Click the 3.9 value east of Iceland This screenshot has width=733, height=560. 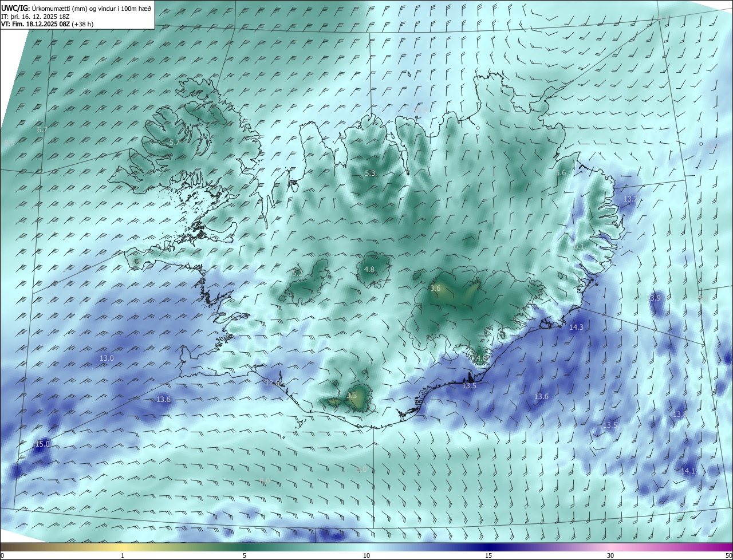(x=655, y=298)
